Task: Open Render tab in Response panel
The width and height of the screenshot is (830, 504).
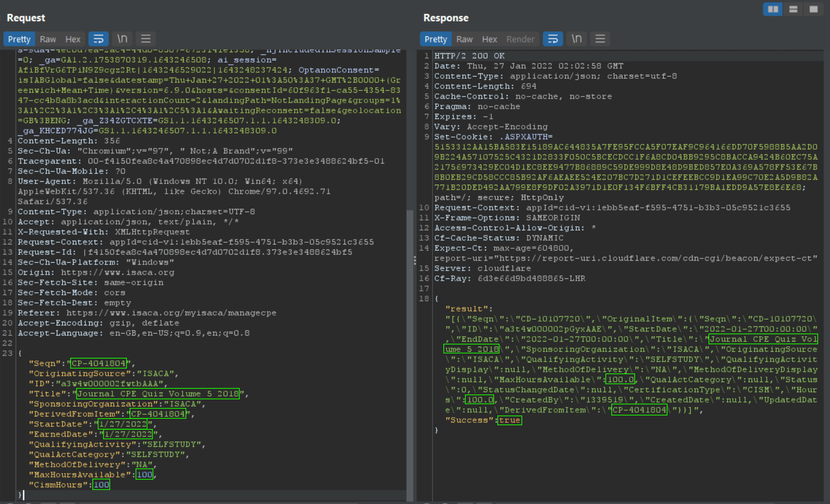Action: coord(520,39)
